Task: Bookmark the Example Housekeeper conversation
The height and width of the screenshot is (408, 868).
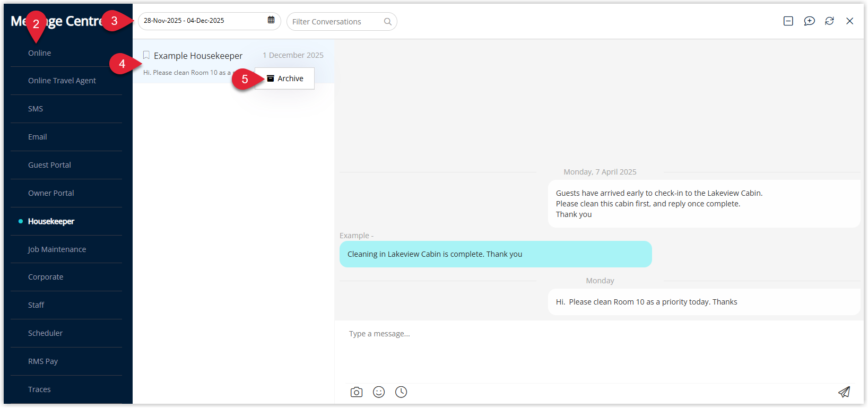Action: [x=146, y=55]
